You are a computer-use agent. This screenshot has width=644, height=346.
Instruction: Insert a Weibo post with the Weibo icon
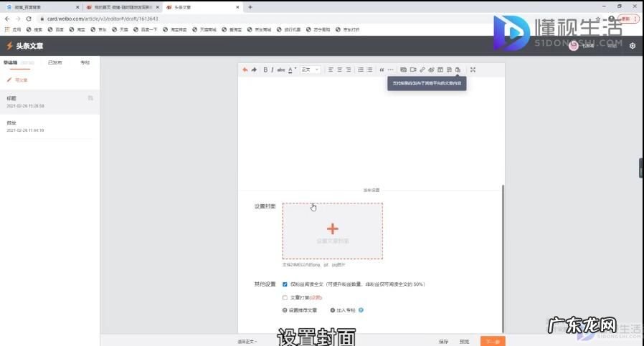click(431, 69)
